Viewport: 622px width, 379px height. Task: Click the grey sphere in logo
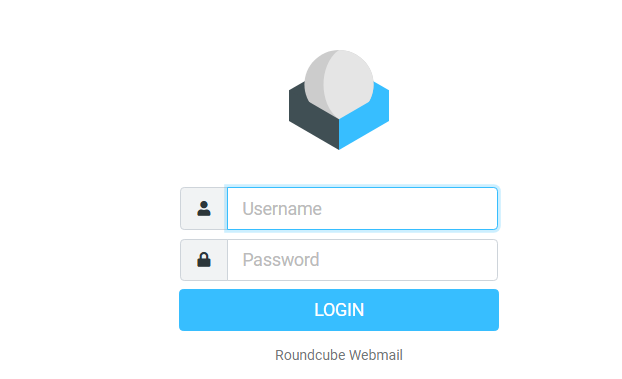pyautogui.click(x=339, y=84)
